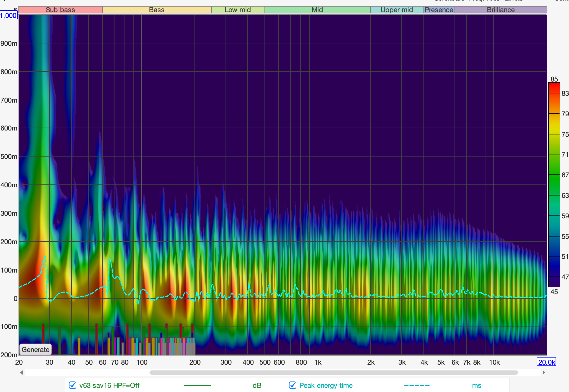
Task: Click the cyan dashed line style sample
Action: (x=417, y=385)
